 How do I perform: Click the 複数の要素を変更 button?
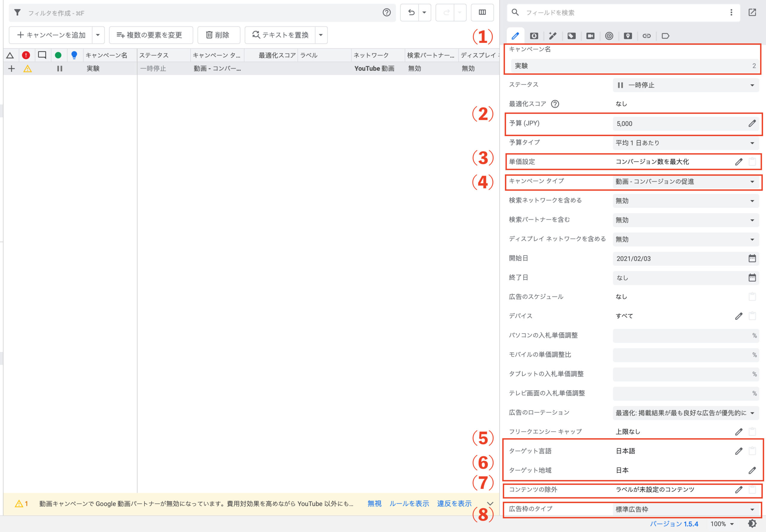tap(151, 35)
